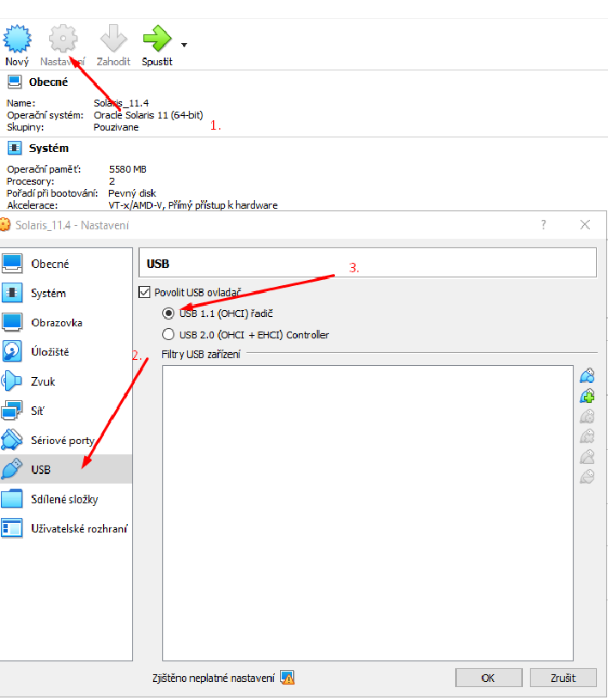This screenshot has height=700, width=608.
Task: Click the Solaris_11.4 name value
Action: 121,103
